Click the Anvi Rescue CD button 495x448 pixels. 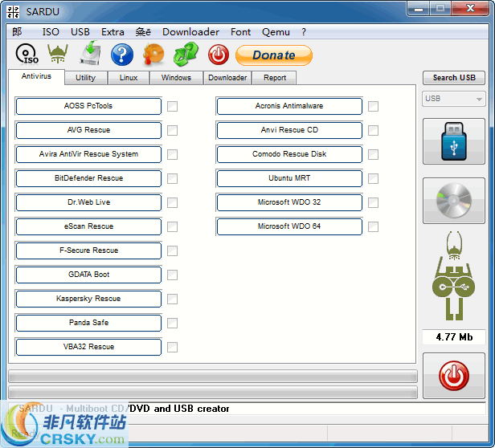pos(289,130)
